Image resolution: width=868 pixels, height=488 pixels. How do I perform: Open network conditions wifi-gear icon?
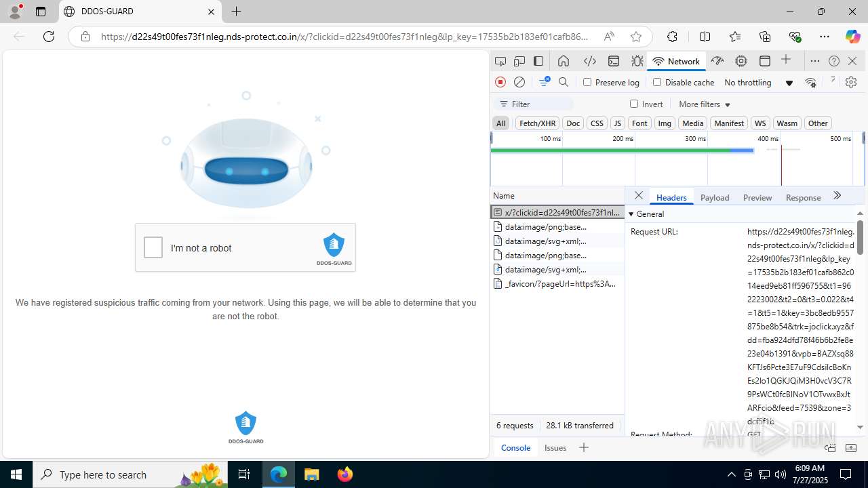810,82
